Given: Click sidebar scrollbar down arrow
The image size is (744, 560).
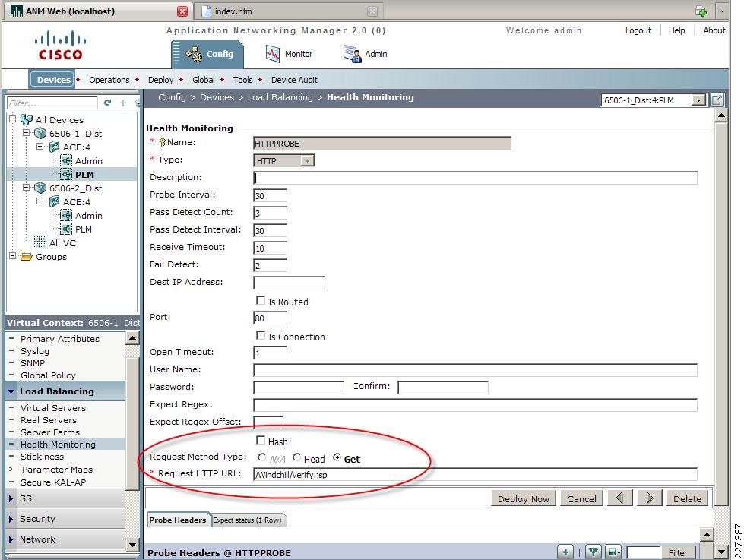Looking at the screenshot, I should [132, 545].
